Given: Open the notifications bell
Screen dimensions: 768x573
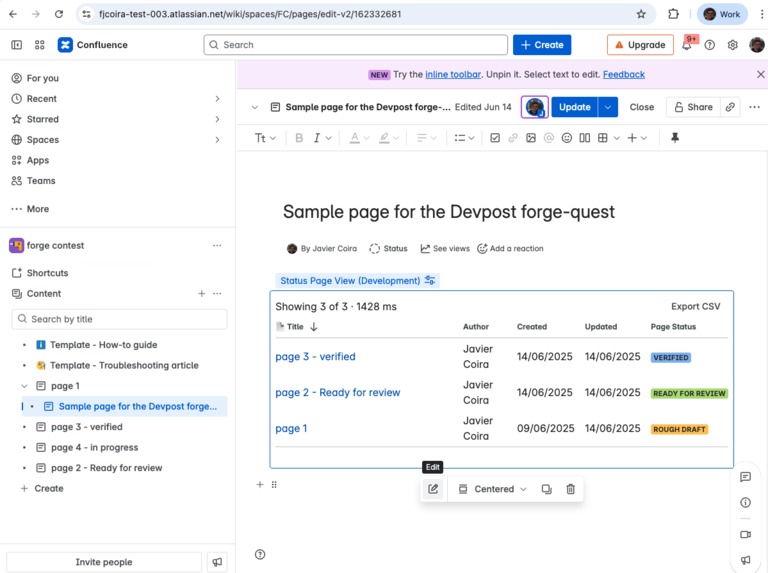Looking at the screenshot, I should [687, 46].
